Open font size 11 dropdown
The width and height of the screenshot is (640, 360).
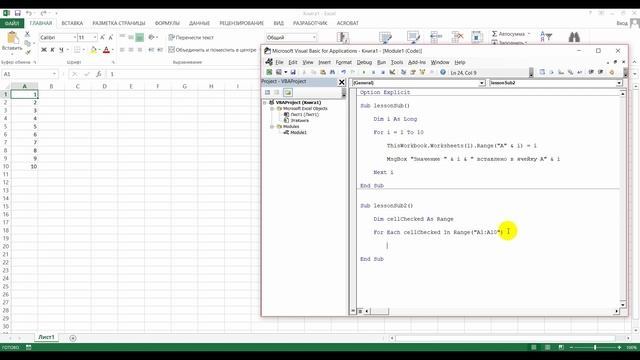95,38
